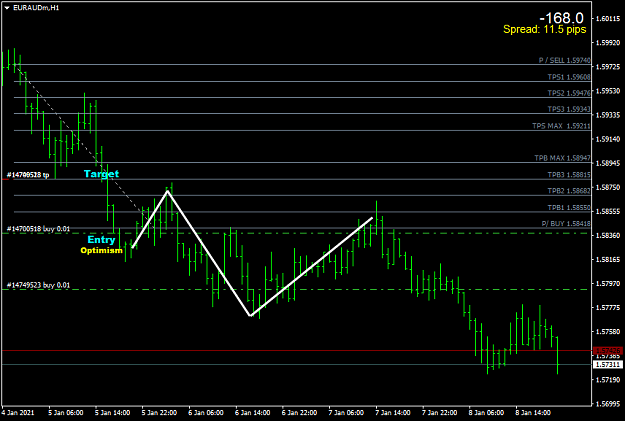Click 5 Jan 22:00 on the time axis
The image size is (625, 421).
click(159, 413)
